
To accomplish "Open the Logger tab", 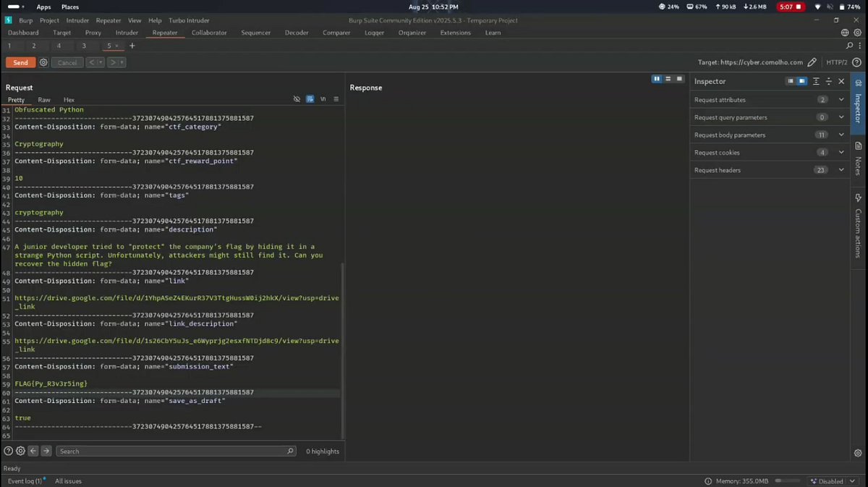I will [x=375, y=33].
